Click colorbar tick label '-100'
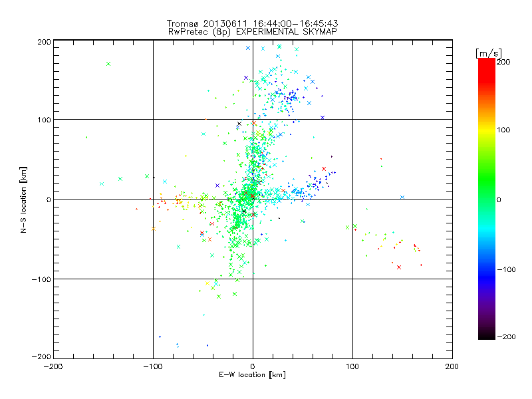This screenshot has width=532, height=399. tap(506, 269)
